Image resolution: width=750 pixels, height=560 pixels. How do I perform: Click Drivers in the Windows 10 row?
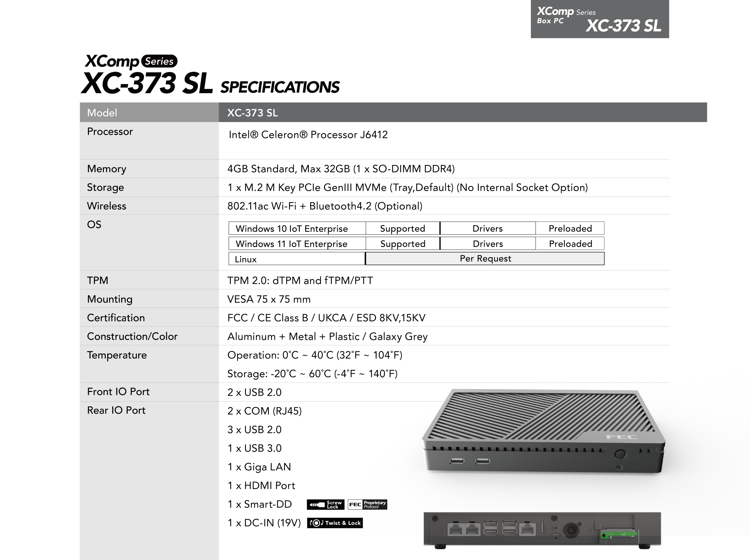[x=488, y=228]
